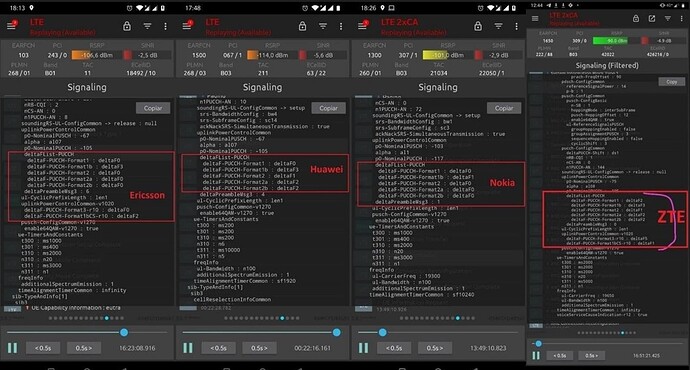Pause replay on ZTE screen

tap(536, 355)
